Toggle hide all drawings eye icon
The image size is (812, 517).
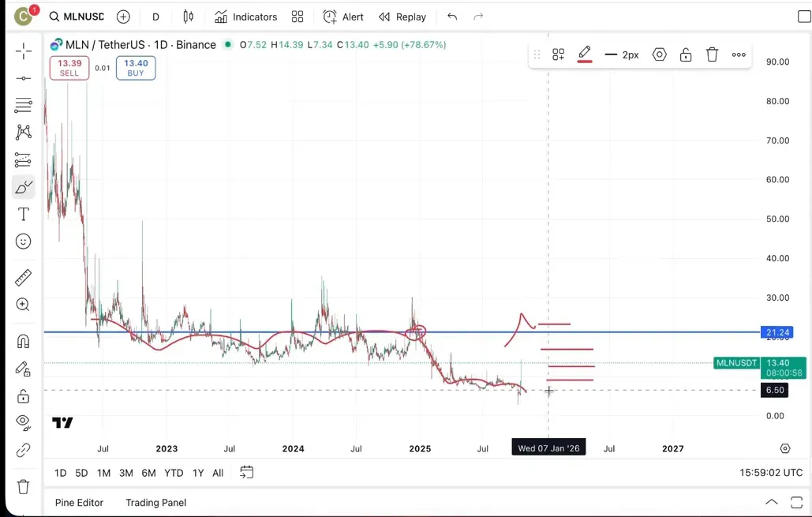[24, 421]
